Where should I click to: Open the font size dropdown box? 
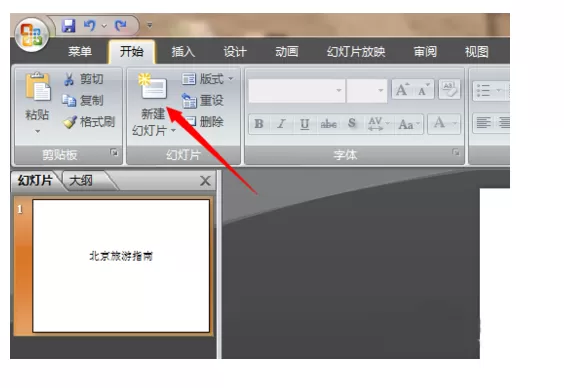[367, 90]
